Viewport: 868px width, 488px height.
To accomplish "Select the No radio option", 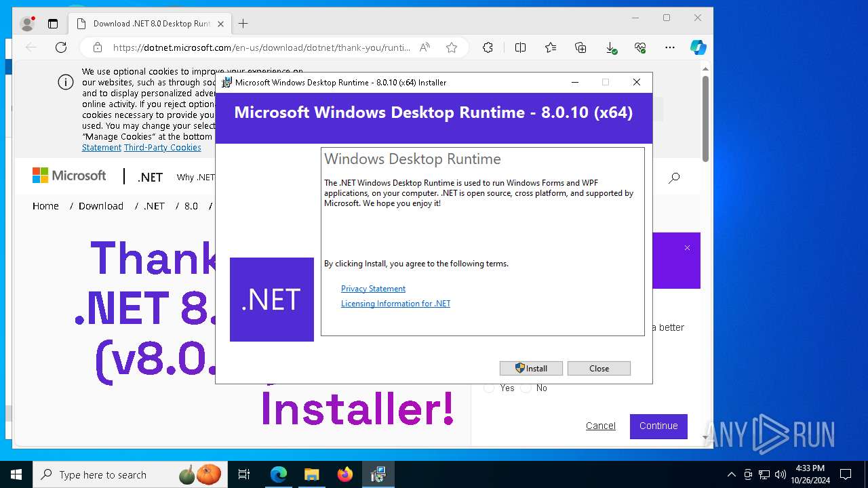I will (526, 388).
